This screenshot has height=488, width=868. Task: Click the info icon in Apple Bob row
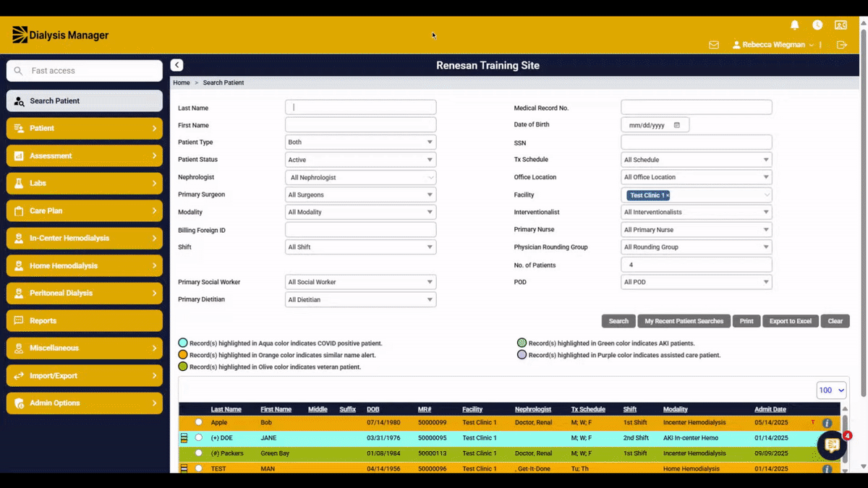pos(827,423)
